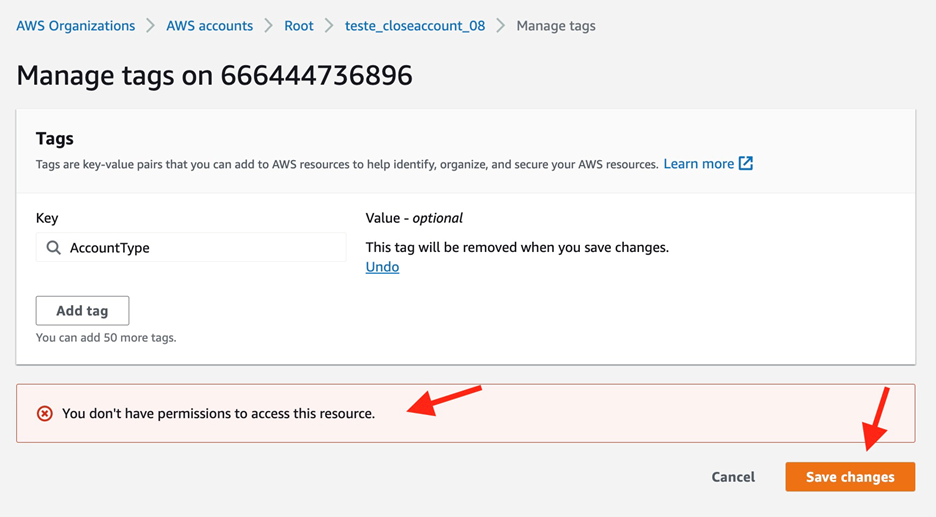This screenshot has height=517, width=936.
Task: Select the permissions error message text
Action: [218, 413]
